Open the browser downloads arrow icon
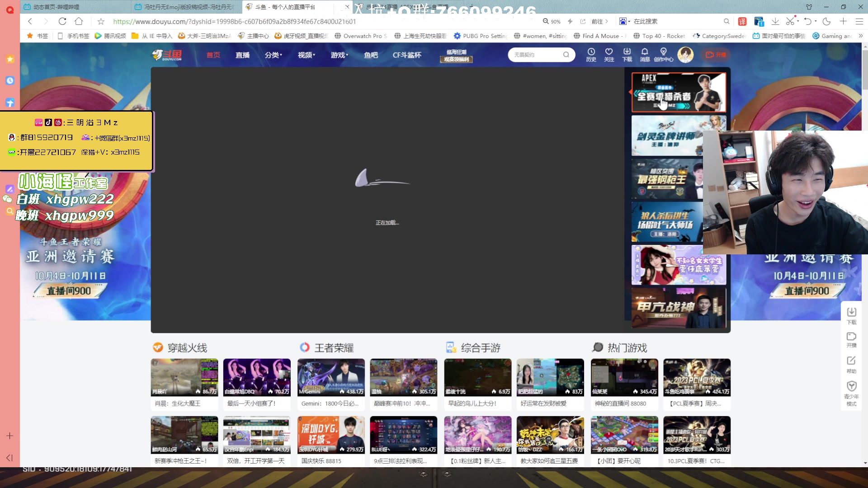 [x=775, y=21]
